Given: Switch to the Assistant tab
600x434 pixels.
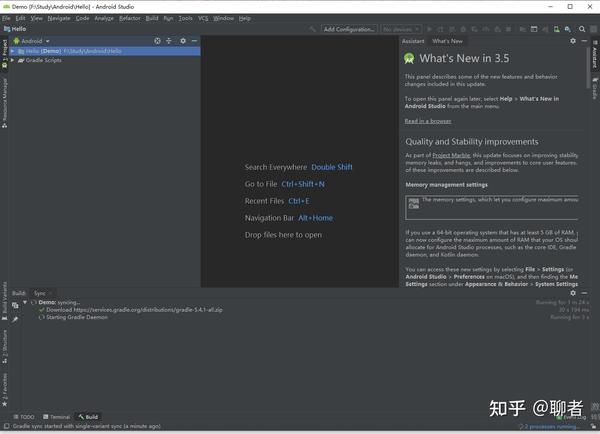Looking at the screenshot, I should click(413, 41).
